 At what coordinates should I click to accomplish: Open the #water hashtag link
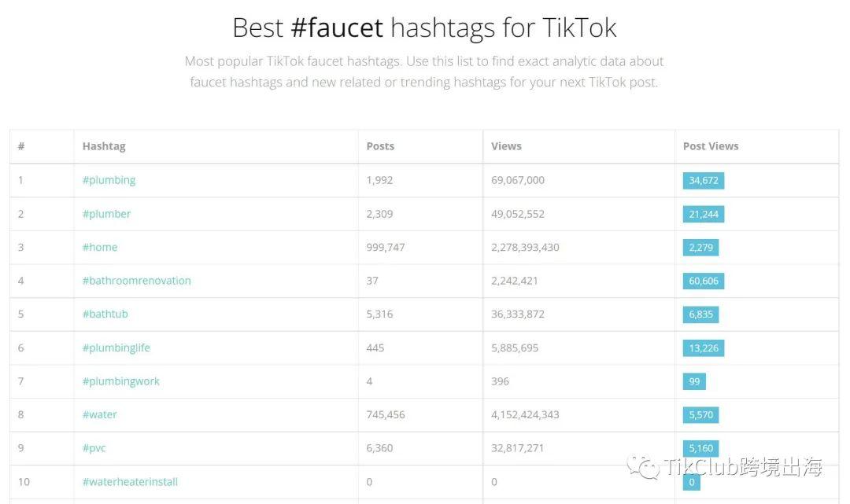pyautogui.click(x=100, y=414)
